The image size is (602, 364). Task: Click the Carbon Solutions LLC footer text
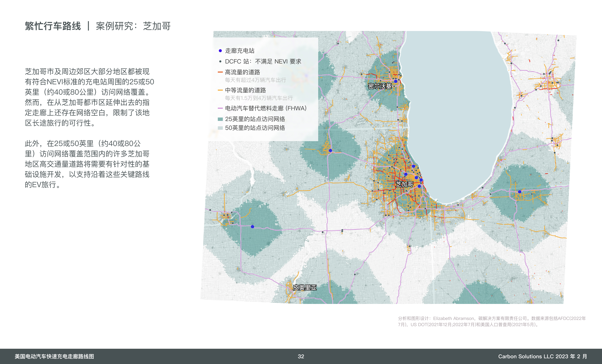click(x=542, y=356)
